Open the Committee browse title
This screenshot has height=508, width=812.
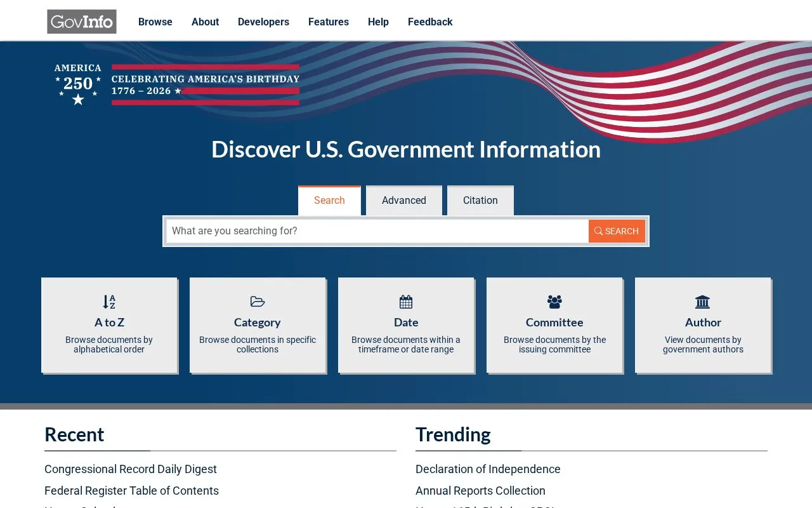pyautogui.click(x=554, y=323)
